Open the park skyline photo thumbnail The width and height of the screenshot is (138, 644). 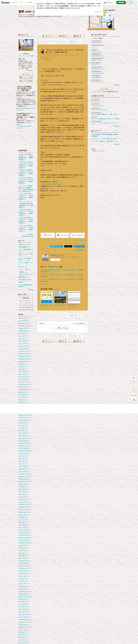point(60,297)
